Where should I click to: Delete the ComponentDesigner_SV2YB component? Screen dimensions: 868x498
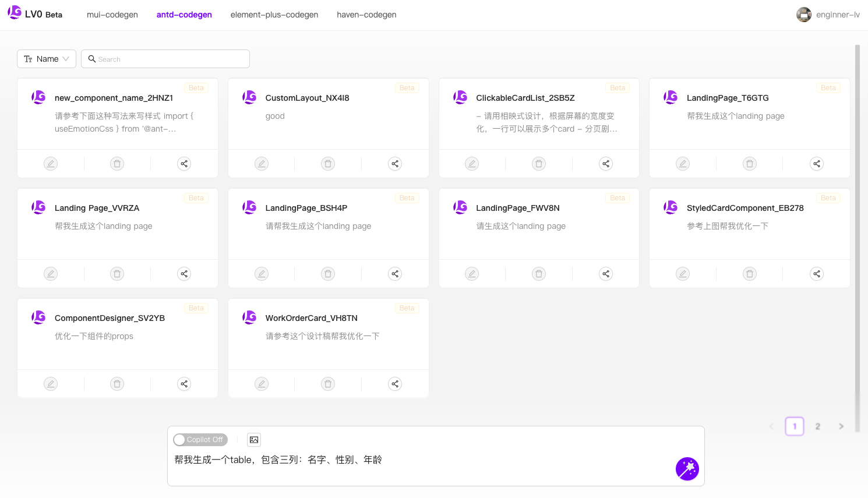coord(117,384)
